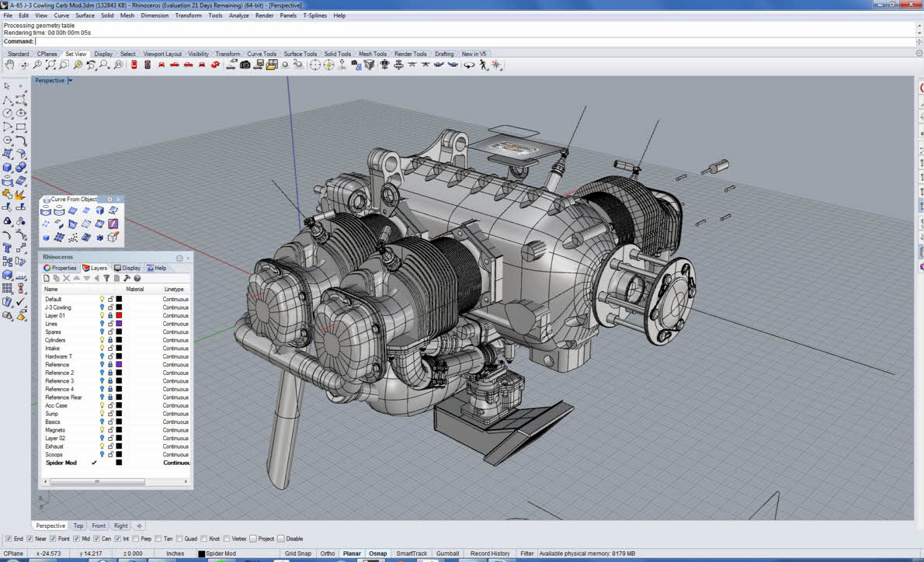Click the Fillet curves arc icon

(21, 140)
